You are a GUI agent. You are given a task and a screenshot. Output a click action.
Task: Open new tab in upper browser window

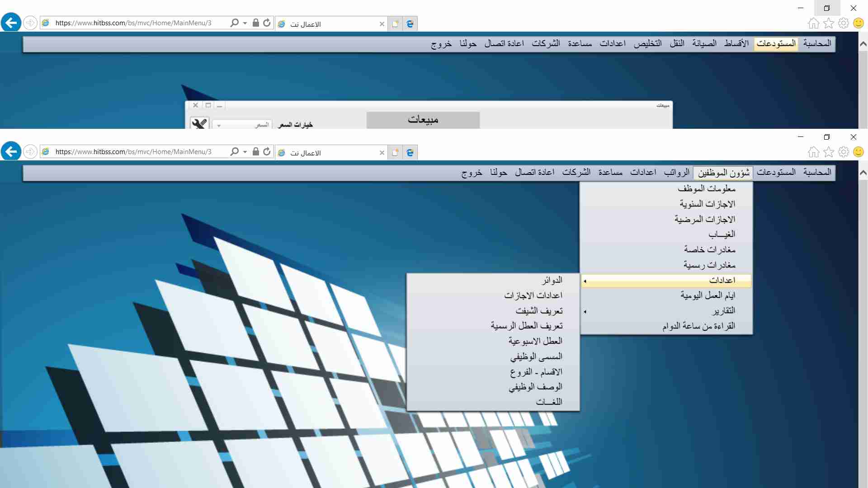coord(395,24)
